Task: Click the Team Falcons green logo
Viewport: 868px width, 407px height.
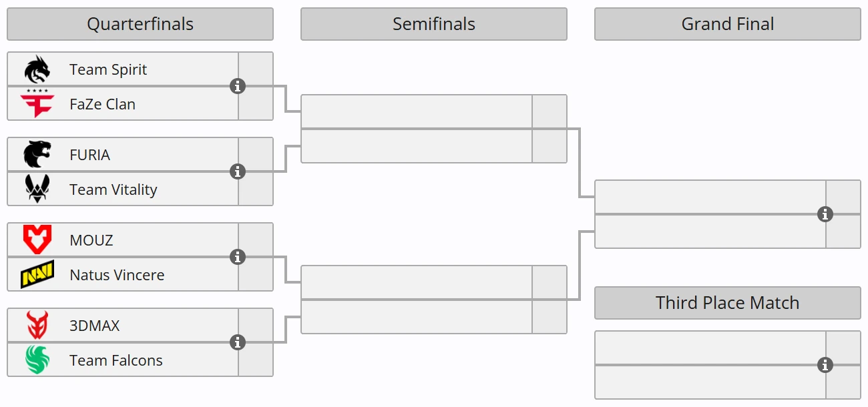Action: point(37,360)
